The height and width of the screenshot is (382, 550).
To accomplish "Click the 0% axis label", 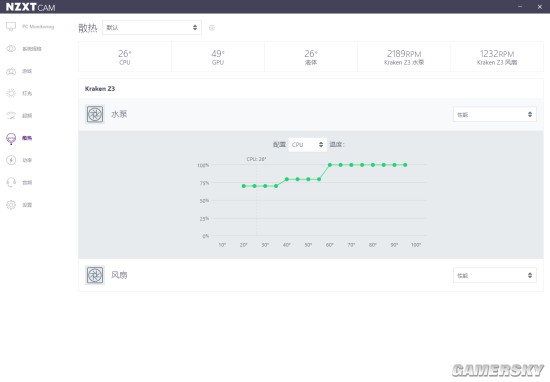I will (x=206, y=236).
